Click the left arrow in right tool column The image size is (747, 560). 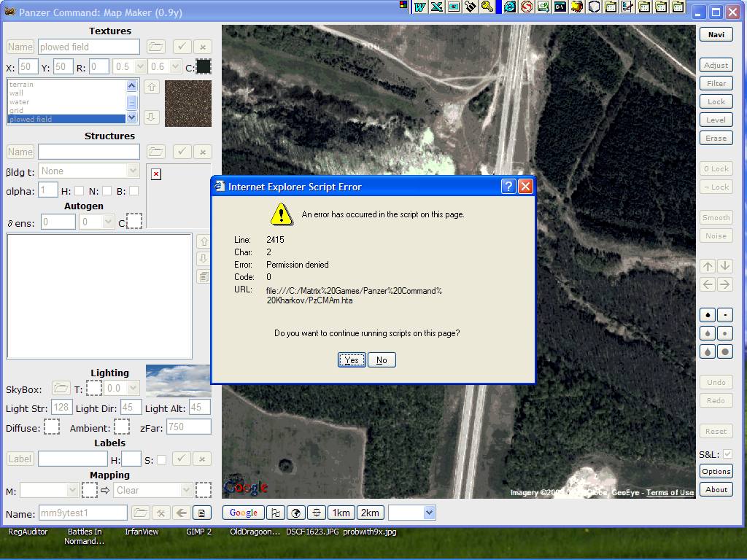pos(708,285)
